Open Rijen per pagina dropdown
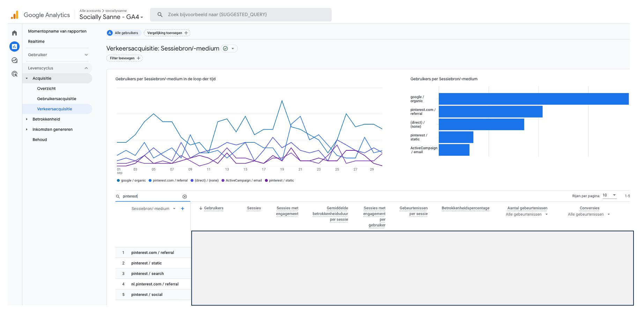644x314 pixels. [609, 195]
